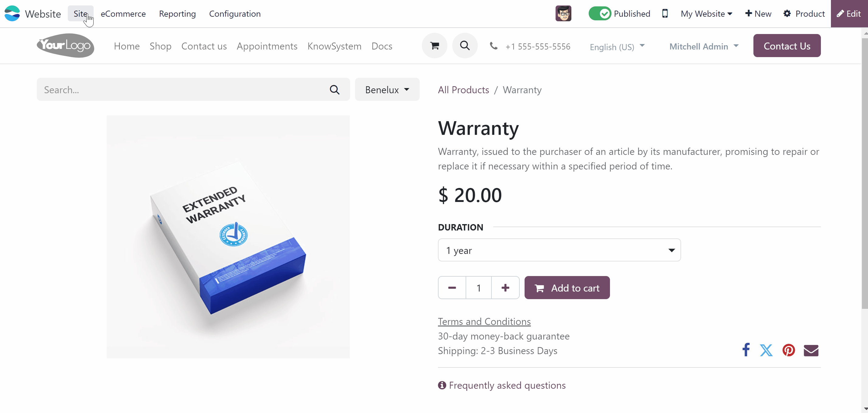Open the eCommerce menu
Image resolution: width=868 pixels, height=413 pixels.
(x=123, y=13)
